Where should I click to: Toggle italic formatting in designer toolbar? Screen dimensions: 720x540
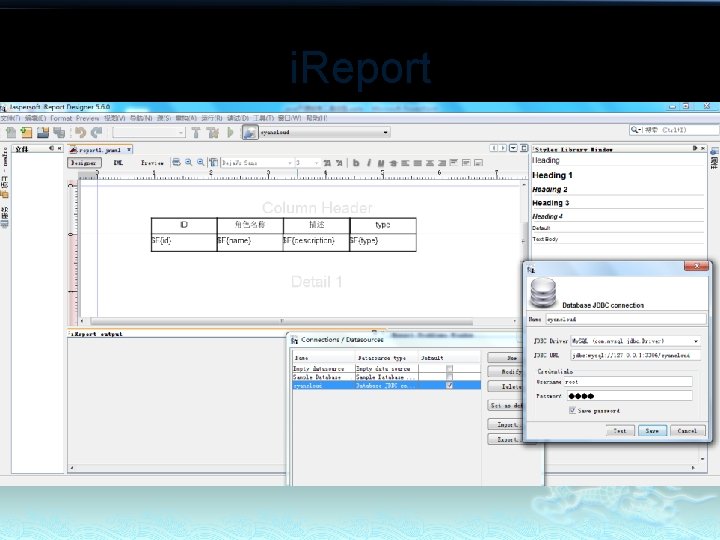[368, 163]
